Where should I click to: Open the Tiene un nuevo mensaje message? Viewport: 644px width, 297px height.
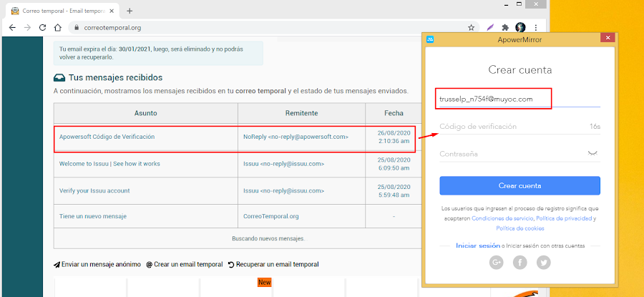(x=93, y=216)
